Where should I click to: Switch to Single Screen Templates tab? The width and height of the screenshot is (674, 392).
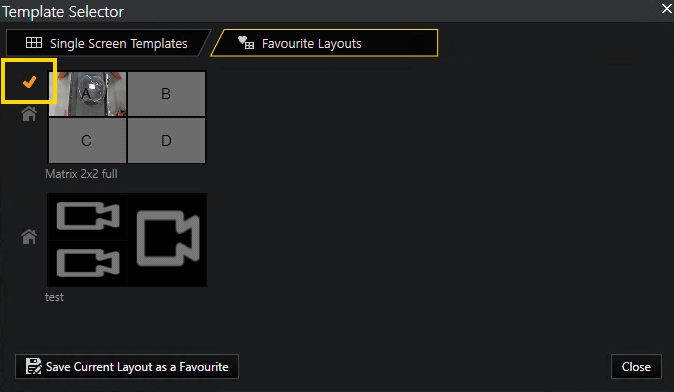(x=107, y=43)
